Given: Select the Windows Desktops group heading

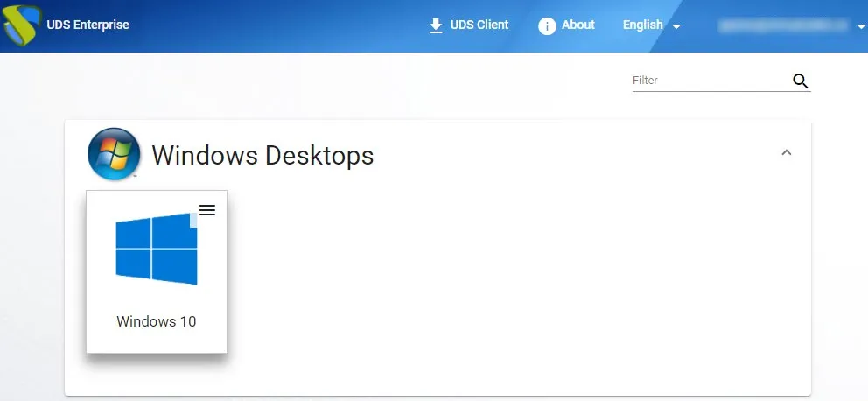Looking at the screenshot, I should coord(263,155).
